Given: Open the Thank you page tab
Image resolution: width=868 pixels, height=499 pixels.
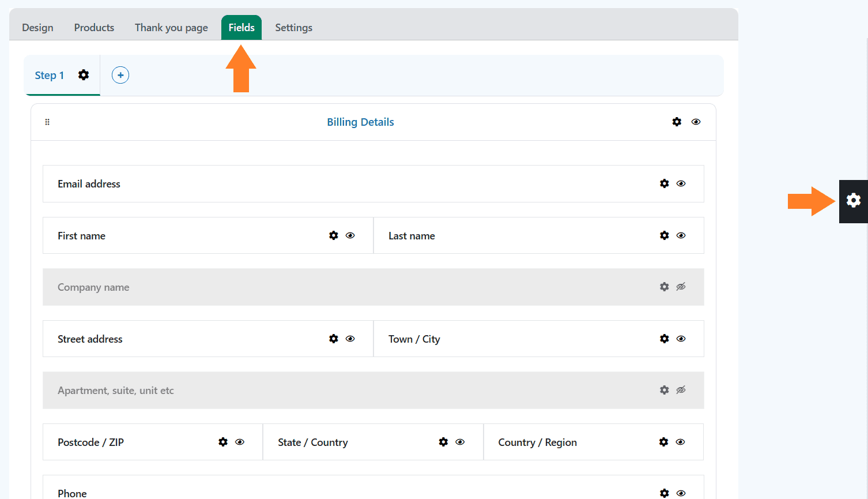Looking at the screenshot, I should [171, 28].
